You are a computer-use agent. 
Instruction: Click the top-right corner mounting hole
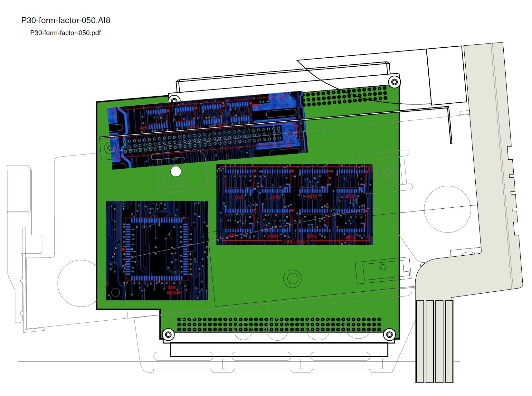point(394,82)
